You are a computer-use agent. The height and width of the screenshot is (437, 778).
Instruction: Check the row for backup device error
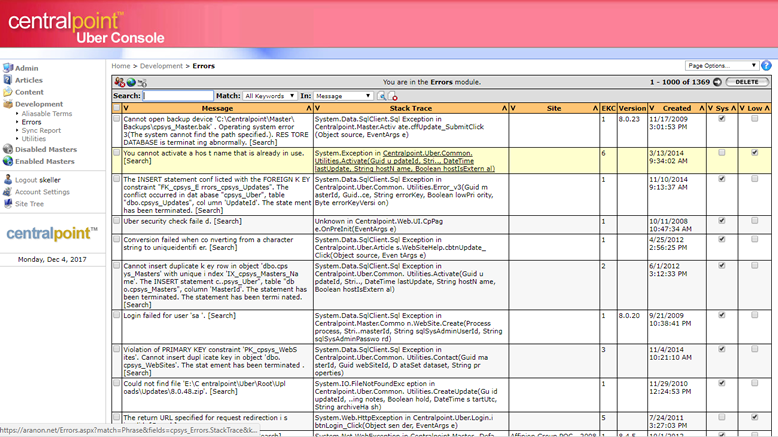pos(116,119)
